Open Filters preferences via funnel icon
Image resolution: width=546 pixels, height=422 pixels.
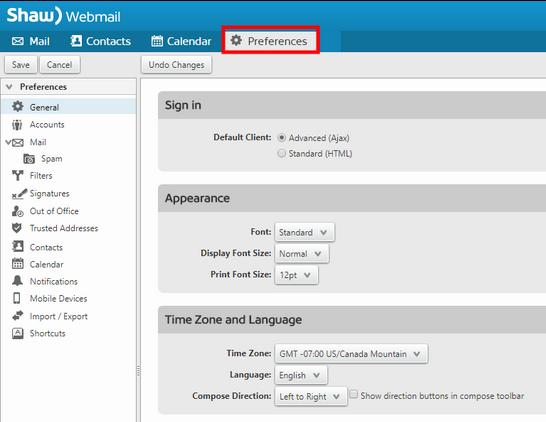[x=17, y=175]
